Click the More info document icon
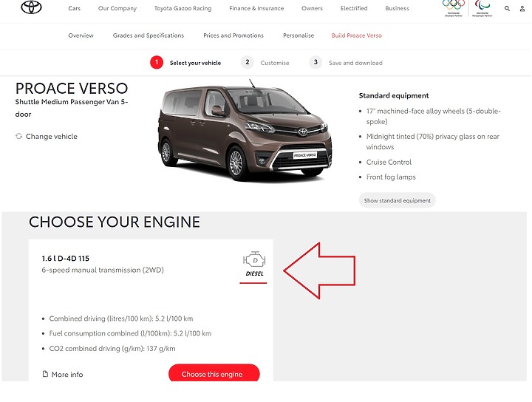Image resolution: width=532 pixels, height=402 pixels. coord(45,374)
